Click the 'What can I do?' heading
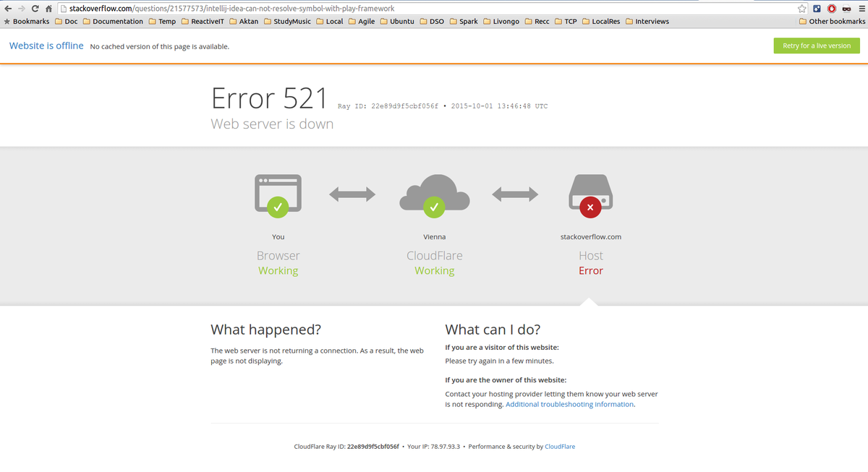 (x=493, y=330)
